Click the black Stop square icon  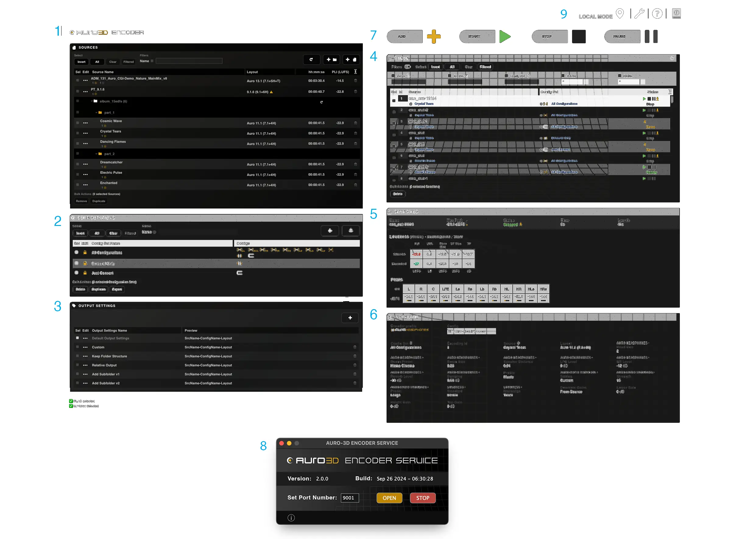[x=579, y=37]
